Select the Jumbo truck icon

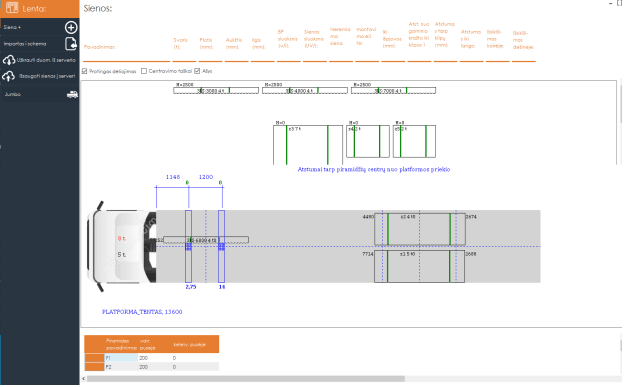point(72,94)
